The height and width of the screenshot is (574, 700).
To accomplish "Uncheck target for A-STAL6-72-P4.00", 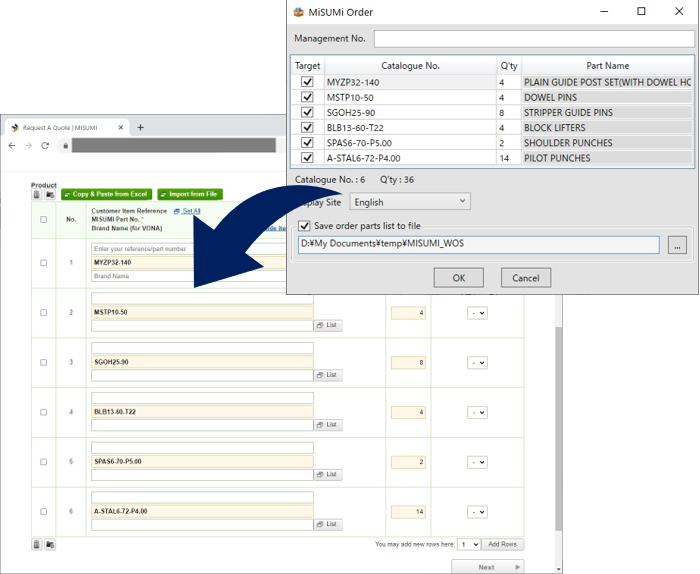I will [307, 158].
